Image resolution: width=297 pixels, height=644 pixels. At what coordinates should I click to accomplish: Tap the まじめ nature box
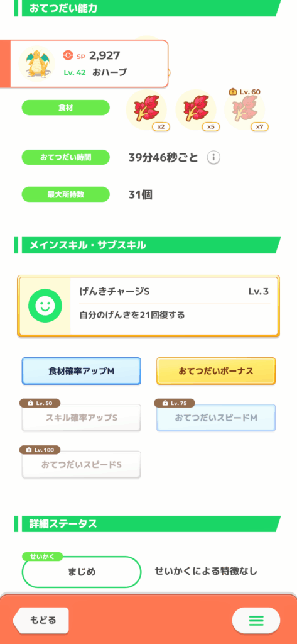click(81, 571)
